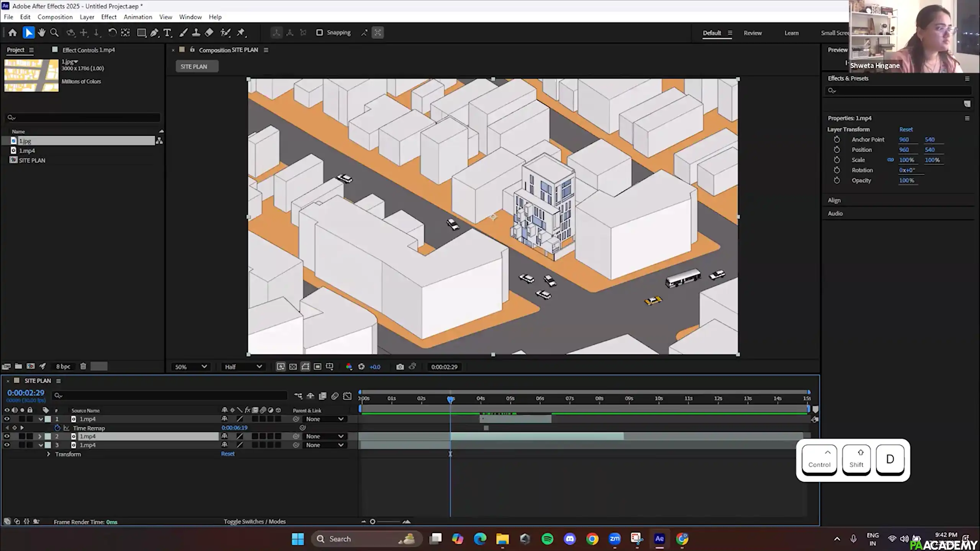Click Toggle Switches / Modes

click(255, 522)
